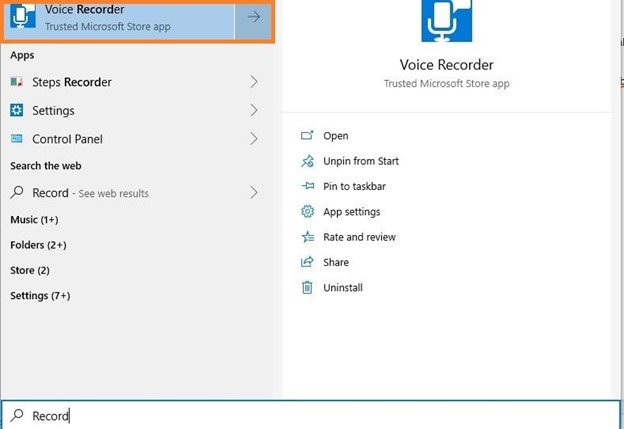Expand Record web results chevron
Screen dimensions: 624x429
pos(254,193)
